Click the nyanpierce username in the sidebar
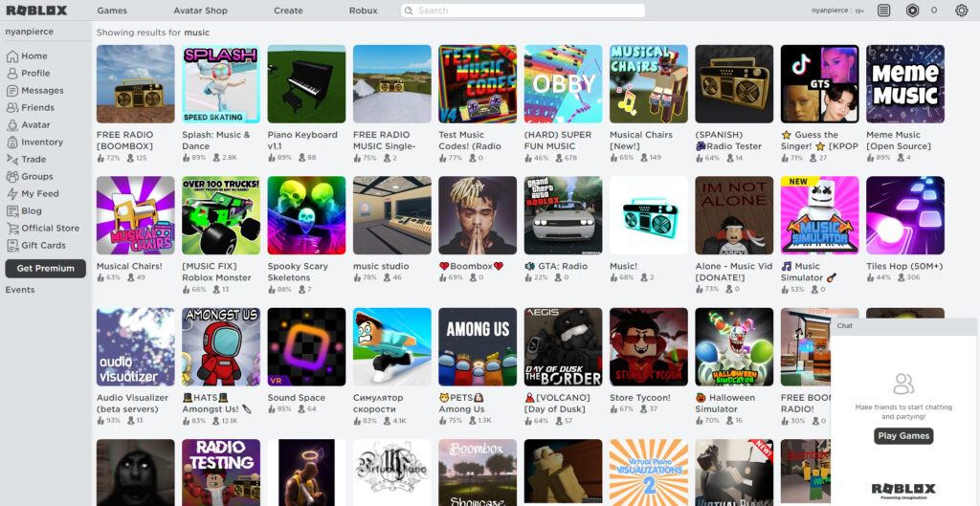The height and width of the screenshot is (506, 980). click(x=30, y=32)
